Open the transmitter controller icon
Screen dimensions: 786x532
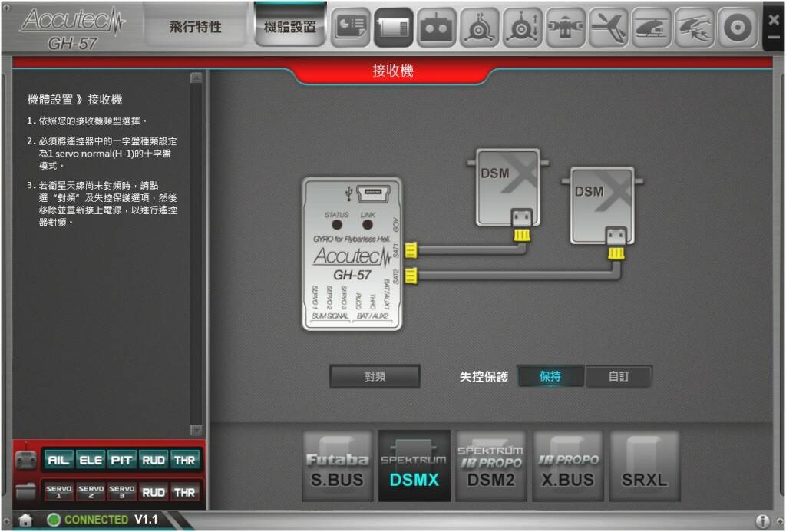(x=436, y=27)
